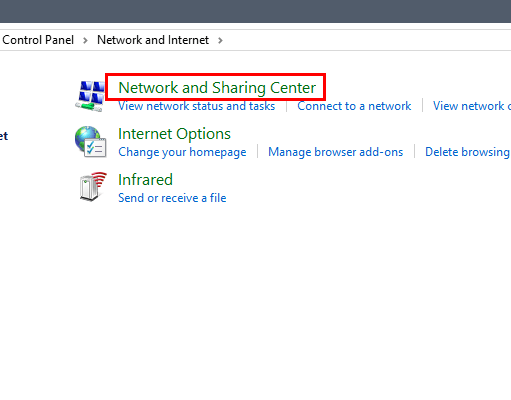Choose Connect to a network
The image size is (511, 400).
coord(354,106)
